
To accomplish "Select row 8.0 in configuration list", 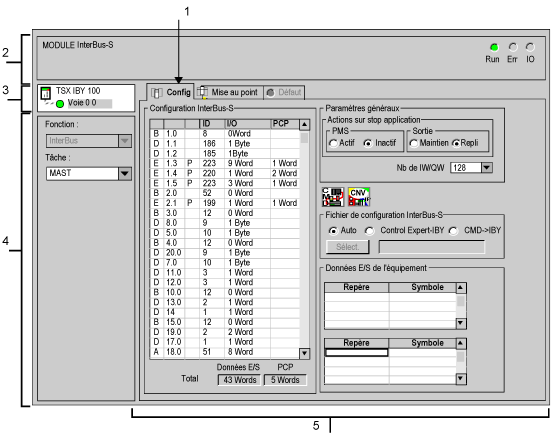I will [225, 223].
